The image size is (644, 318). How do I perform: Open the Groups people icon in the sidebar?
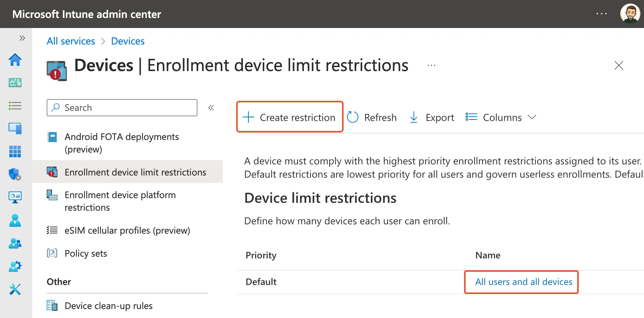coord(15,243)
